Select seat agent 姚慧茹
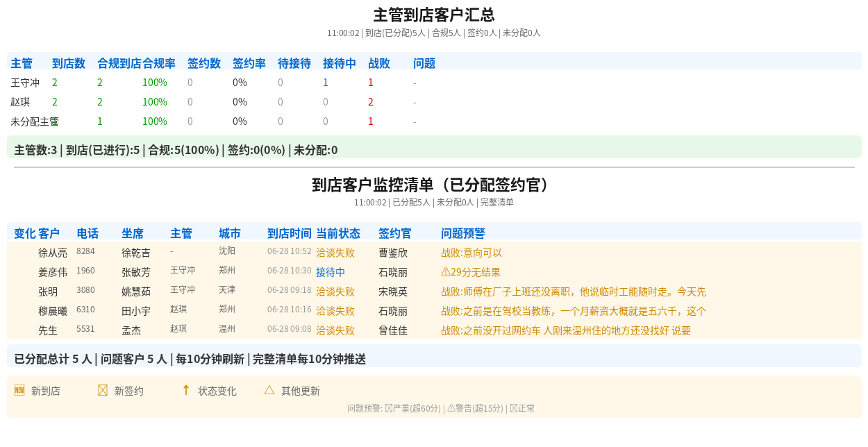 pos(136,292)
